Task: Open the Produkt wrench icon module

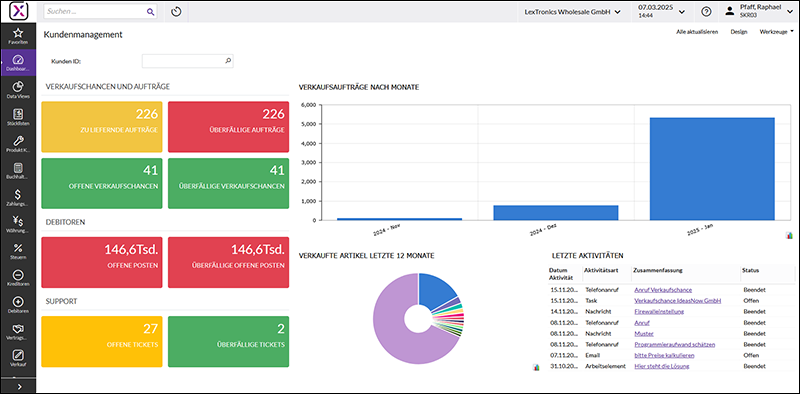Action: click(x=18, y=144)
